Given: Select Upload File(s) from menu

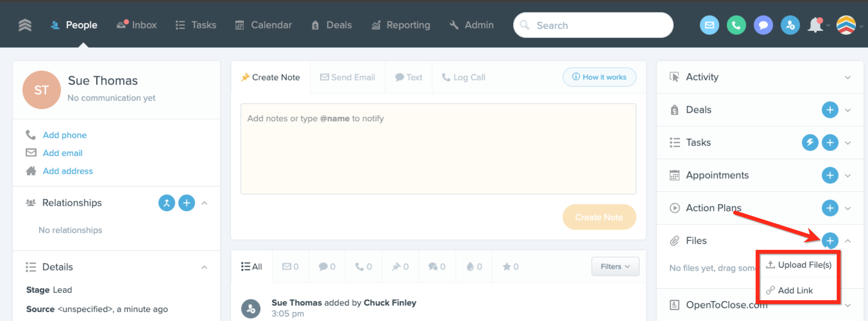Looking at the screenshot, I should click(x=798, y=265).
